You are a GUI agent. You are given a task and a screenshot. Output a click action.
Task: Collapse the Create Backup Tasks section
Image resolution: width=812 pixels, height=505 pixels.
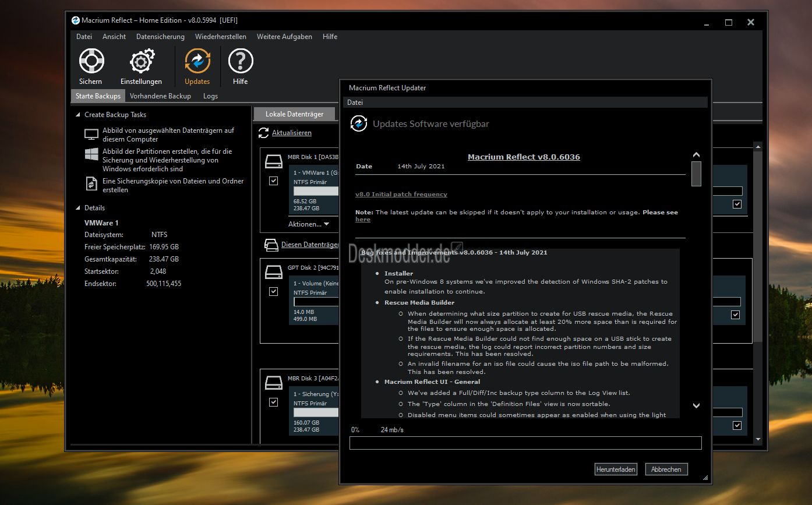click(78, 115)
